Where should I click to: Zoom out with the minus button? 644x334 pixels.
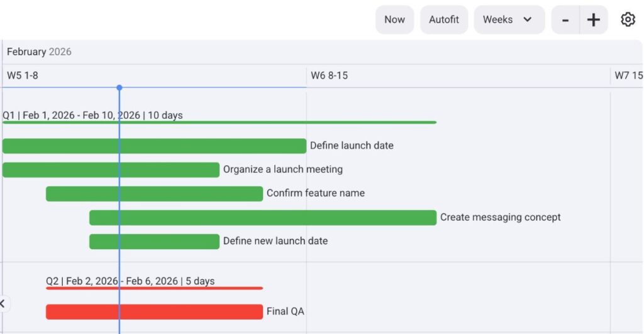565,19
